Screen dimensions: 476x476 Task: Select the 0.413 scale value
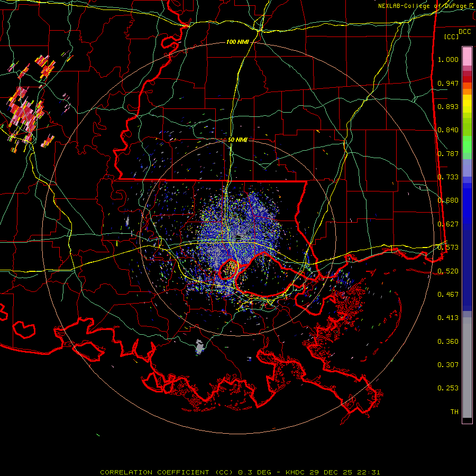click(448, 318)
